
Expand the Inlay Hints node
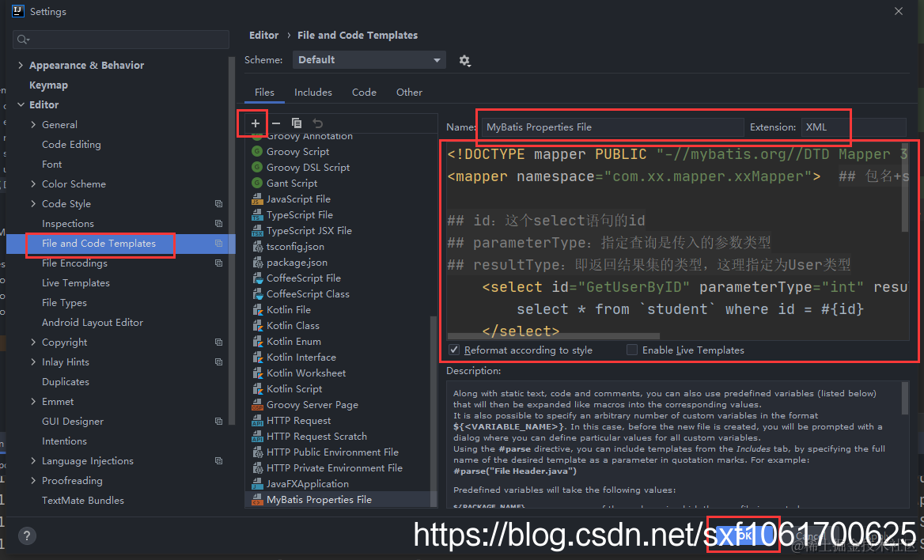pyautogui.click(x=33, y=362)
